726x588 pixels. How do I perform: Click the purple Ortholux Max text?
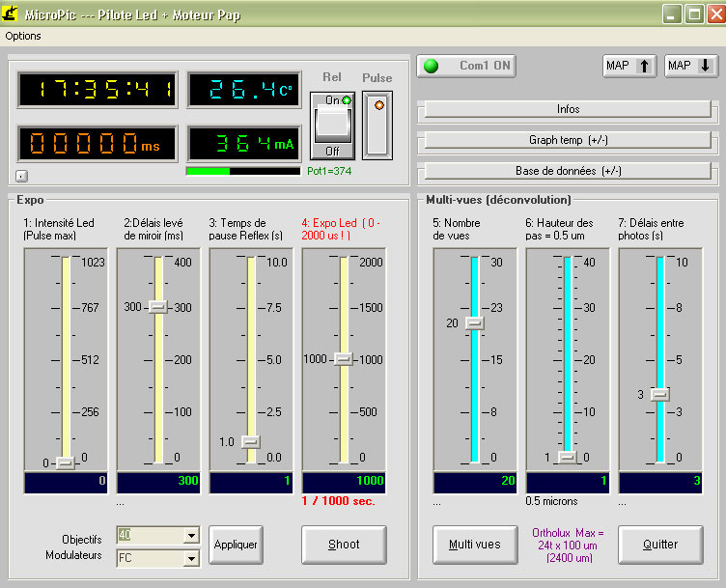tap(568, 546)
